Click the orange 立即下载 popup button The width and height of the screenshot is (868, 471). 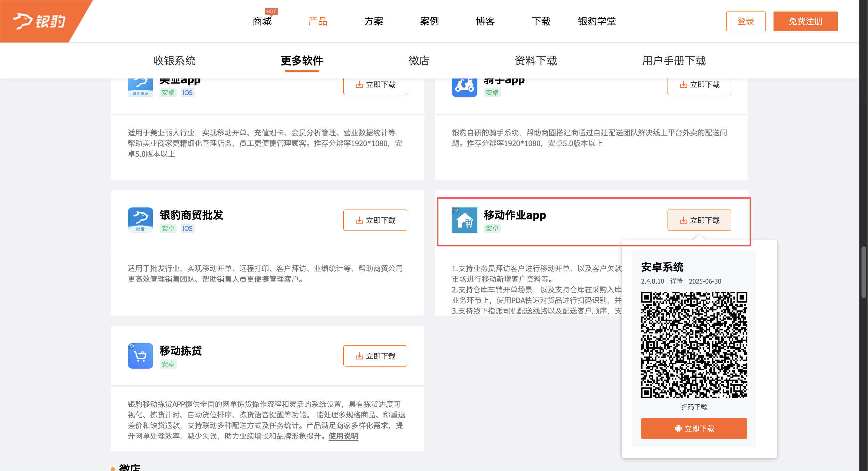tap(694, 429)
